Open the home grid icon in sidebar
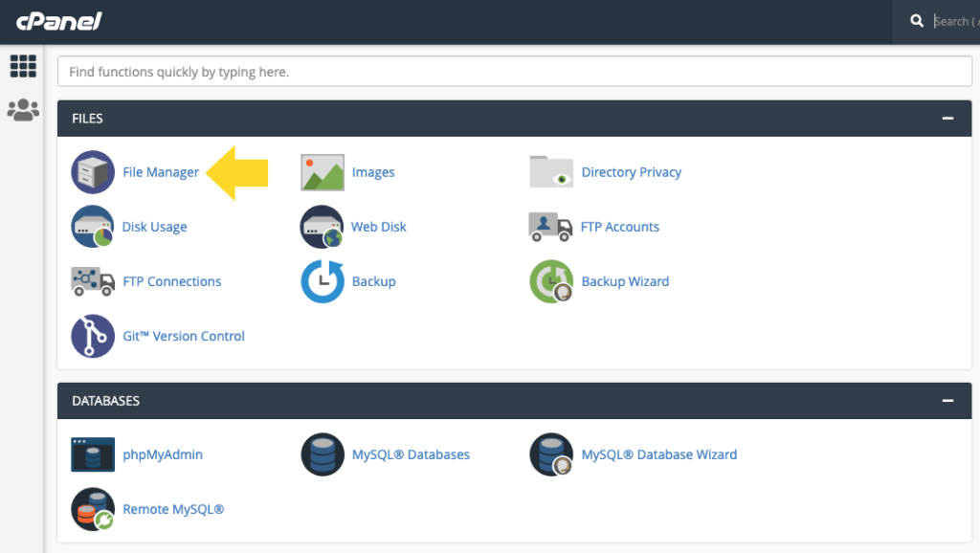This screenshot has width=980, height=553. pyautogui.click(x=23, y=66)
